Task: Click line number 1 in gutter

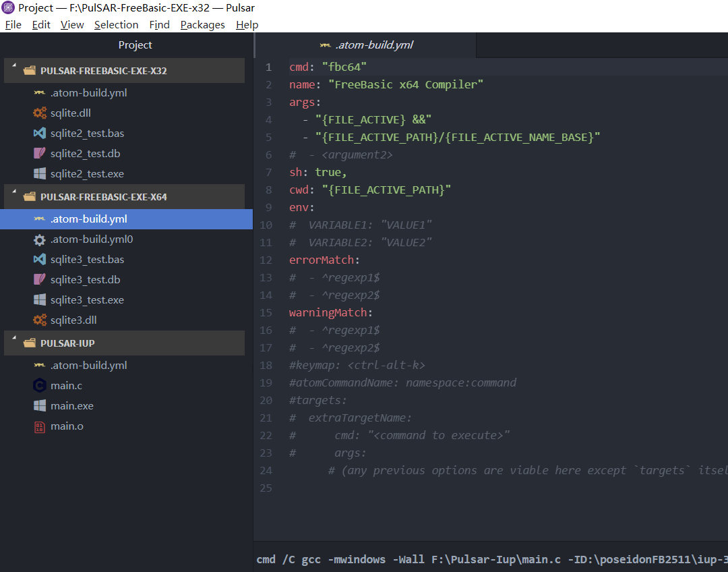Action: pyautogui.click(x=268, y=67)
